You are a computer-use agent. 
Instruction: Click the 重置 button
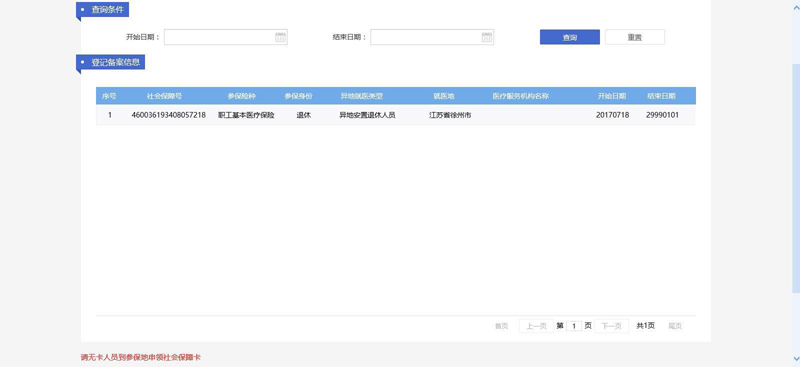coord(635,37)
